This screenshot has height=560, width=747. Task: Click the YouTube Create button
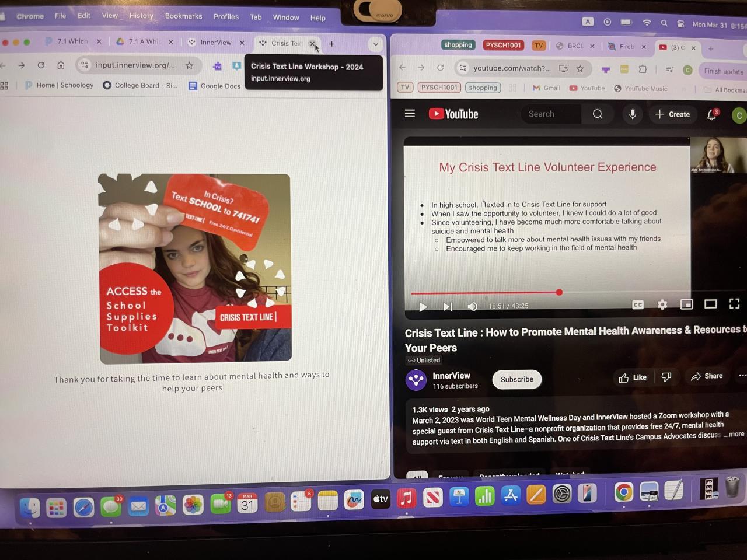click(672, 114)
